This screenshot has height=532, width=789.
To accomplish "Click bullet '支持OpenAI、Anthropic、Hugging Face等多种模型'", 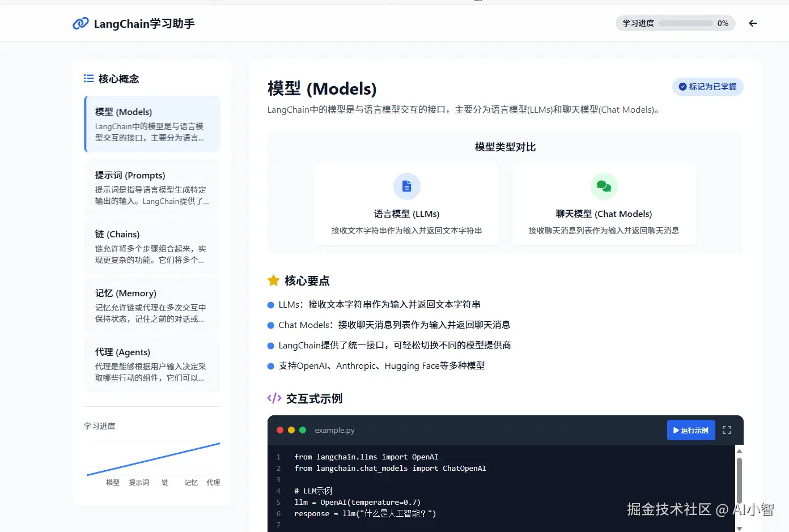I will click(x=381, y=366).
